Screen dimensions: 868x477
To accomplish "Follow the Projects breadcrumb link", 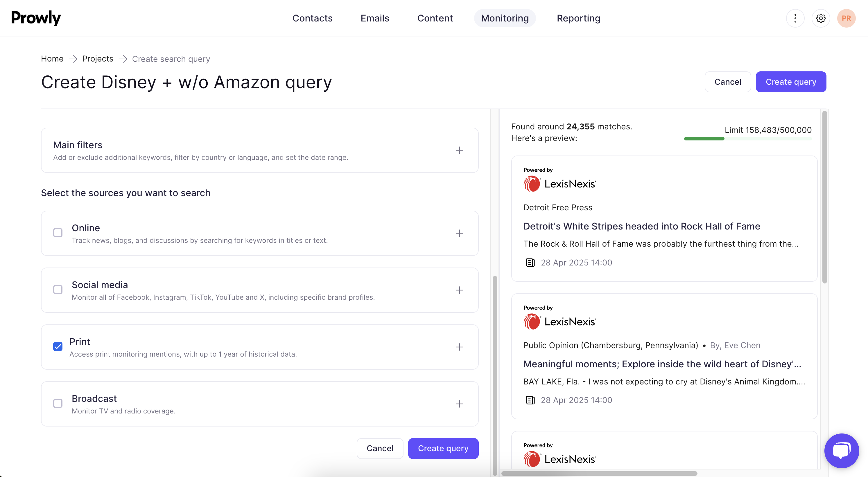I will point(97,59).
